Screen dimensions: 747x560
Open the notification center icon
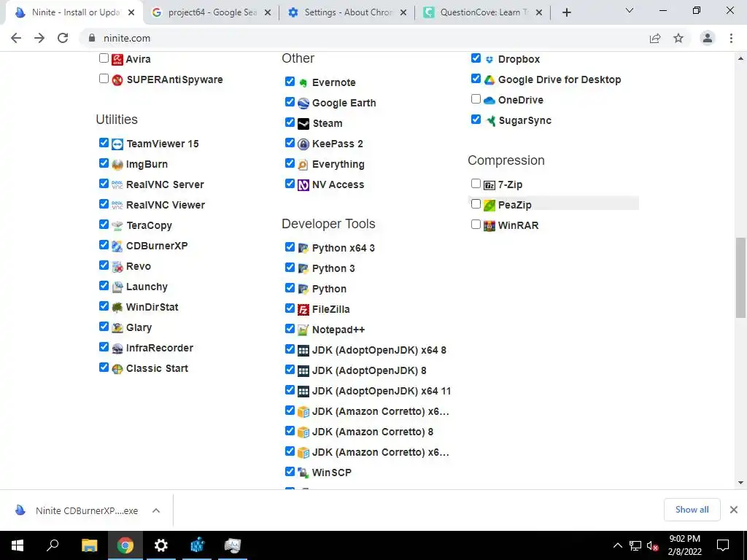(723, 545)
